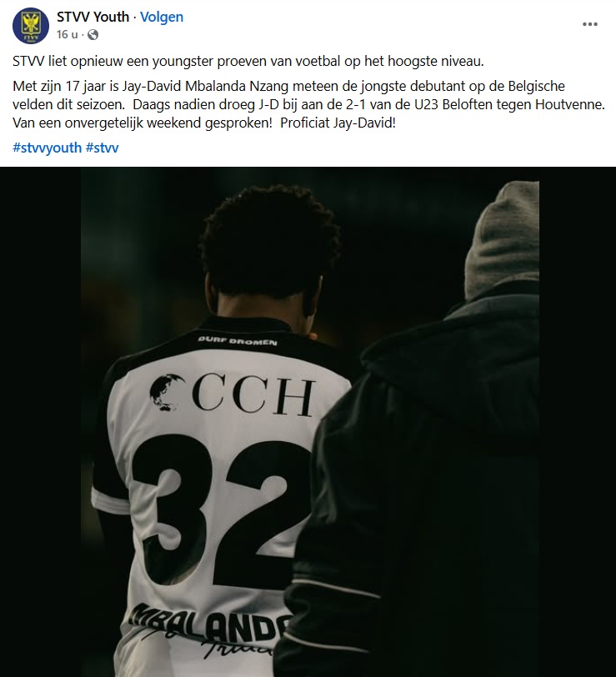Click the globe public audience icon
Viewport: 616px width, 677px height.
click(x=93, y=34)
